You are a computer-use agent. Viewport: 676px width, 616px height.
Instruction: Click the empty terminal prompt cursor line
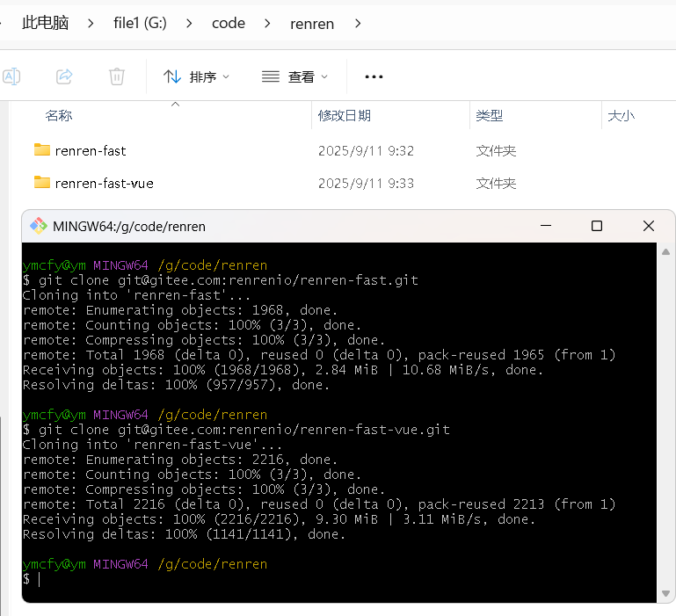click(33, 579)
